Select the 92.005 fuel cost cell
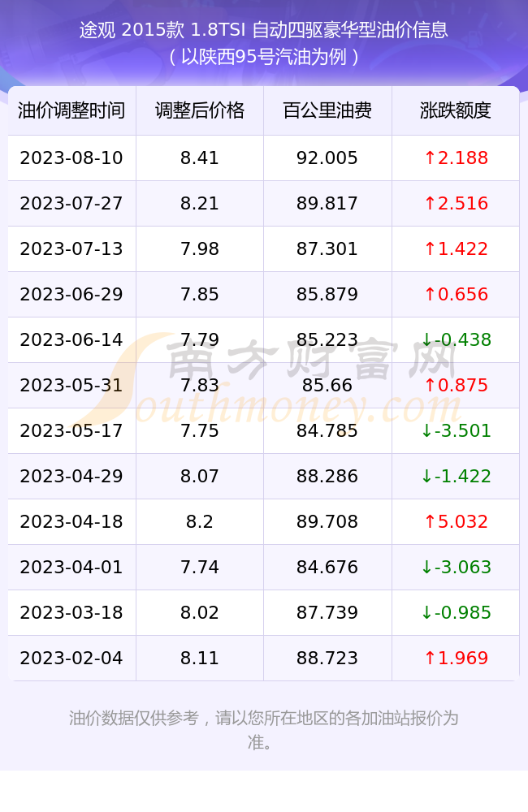 (x=327, y=158)
